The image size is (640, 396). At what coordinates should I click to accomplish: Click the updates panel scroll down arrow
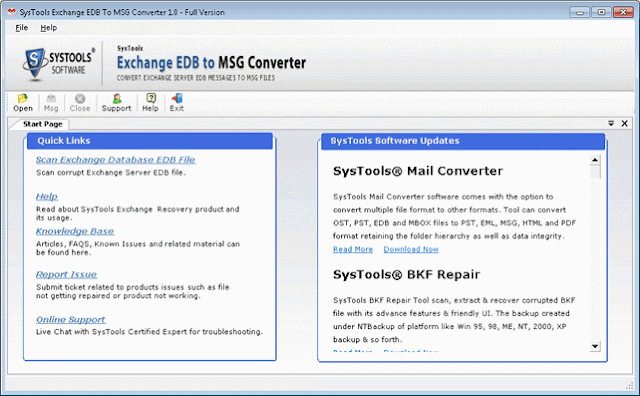595,346
